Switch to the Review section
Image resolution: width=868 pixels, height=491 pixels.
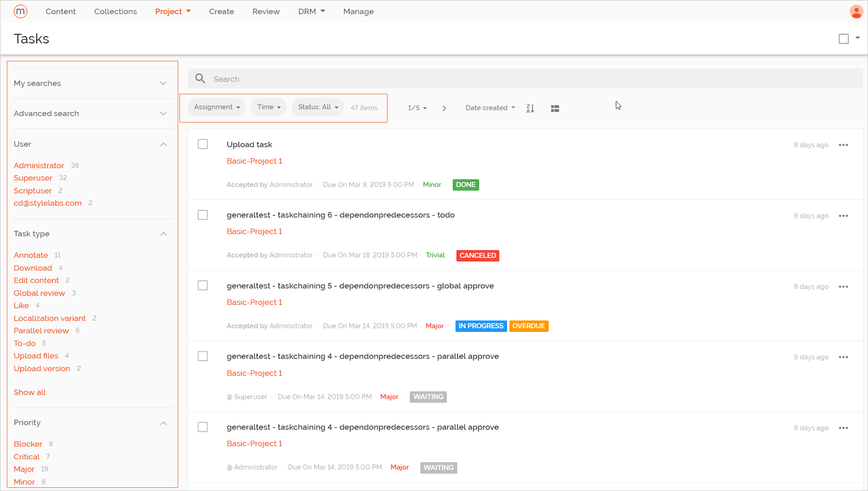pyautogui.click(x=266, y=11)
